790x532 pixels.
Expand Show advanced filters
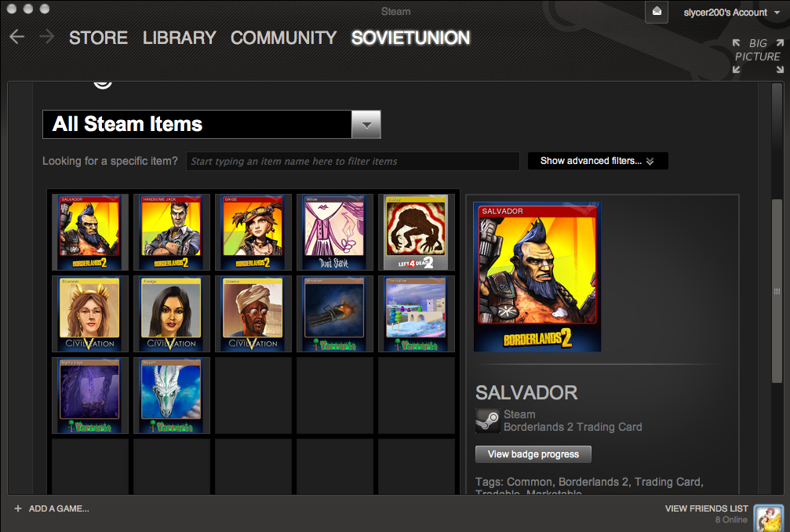point(598,161)
